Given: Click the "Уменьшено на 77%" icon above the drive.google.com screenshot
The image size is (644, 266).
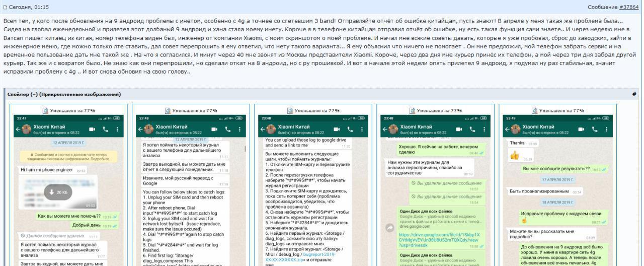Looking at the screenshot, I should tap(412, 110).
